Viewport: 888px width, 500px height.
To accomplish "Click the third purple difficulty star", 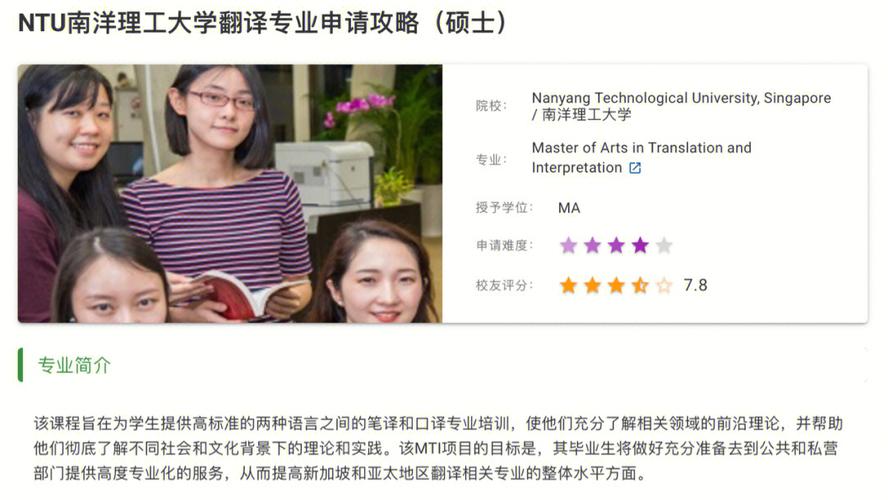I will pos(616,245).
